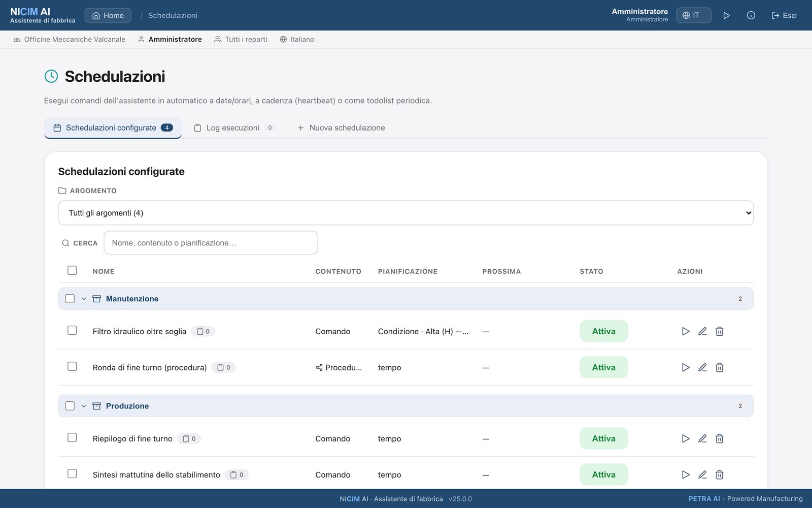The width and height of the screenshot is (812, 508).
Task: Select Riepilogo di fine turno checkbox
Action: (x=72, y=437)
